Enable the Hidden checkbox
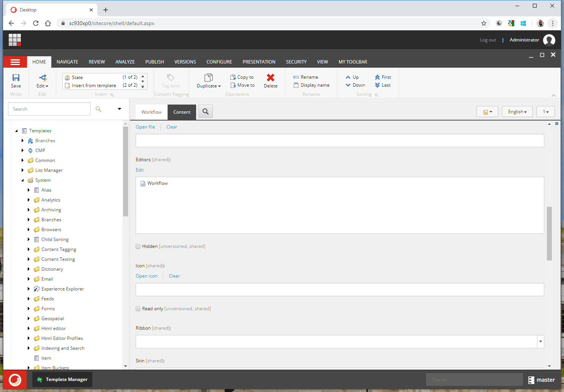The width and height of the screenshot is (564, 392). pyautogui.click(x=138, y=246)
